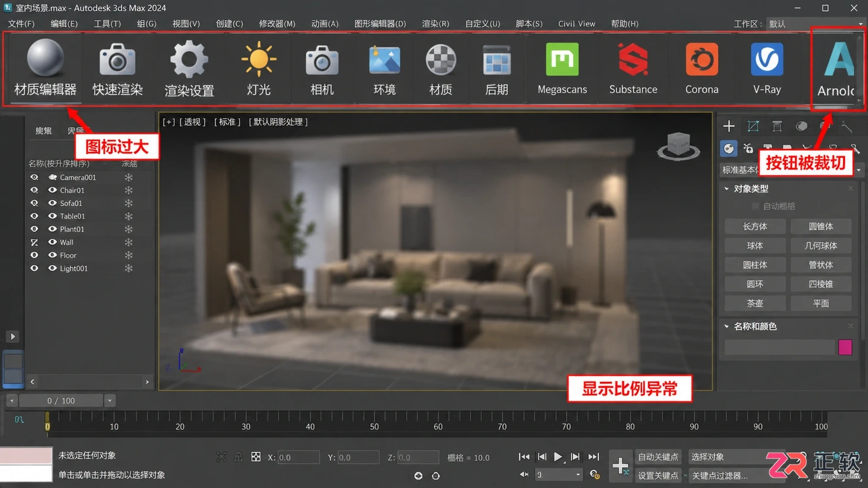Select the Geometry category button
This screenshot has width=868, height=488.
tap(729, 148)
